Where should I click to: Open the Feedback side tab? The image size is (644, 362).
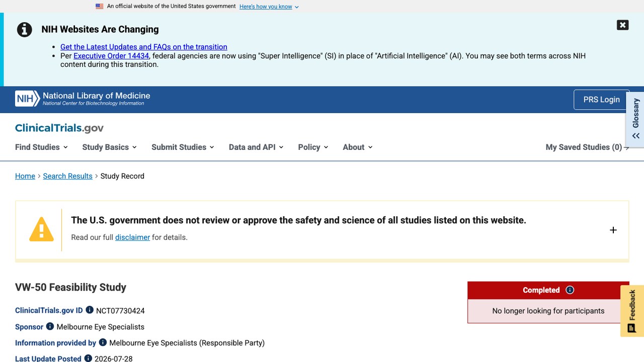click(632, 311)
